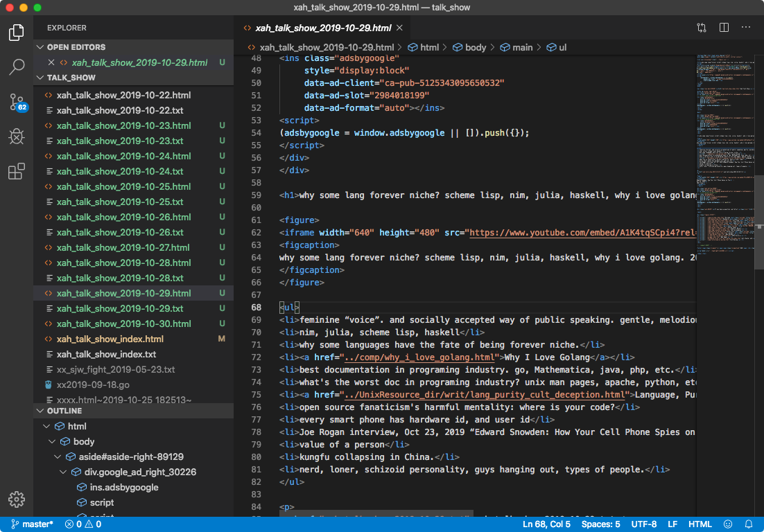Close the xah_talk_show_2019-10-29.html tab
The image size is (764, 532).
point(399,28)
